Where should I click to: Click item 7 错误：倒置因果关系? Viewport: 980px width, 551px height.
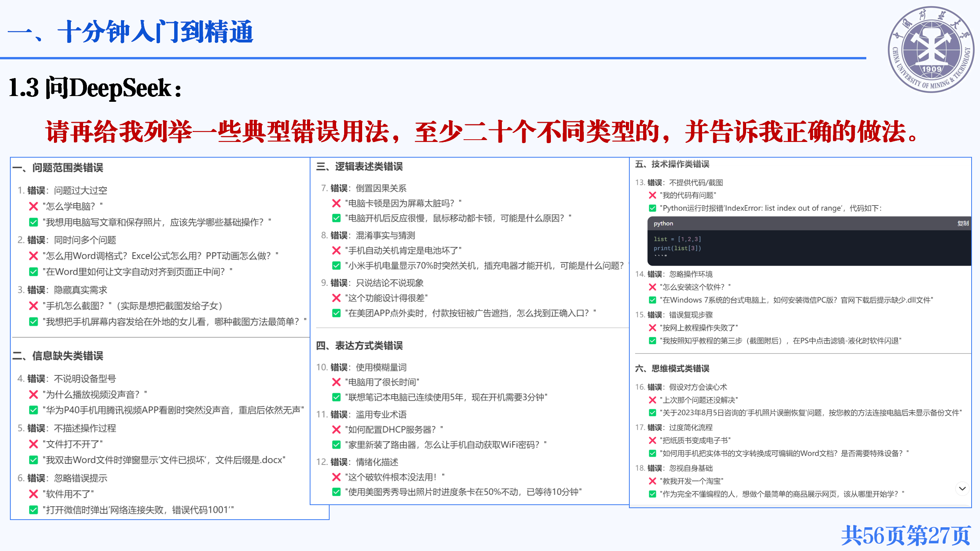coord(364,188)
